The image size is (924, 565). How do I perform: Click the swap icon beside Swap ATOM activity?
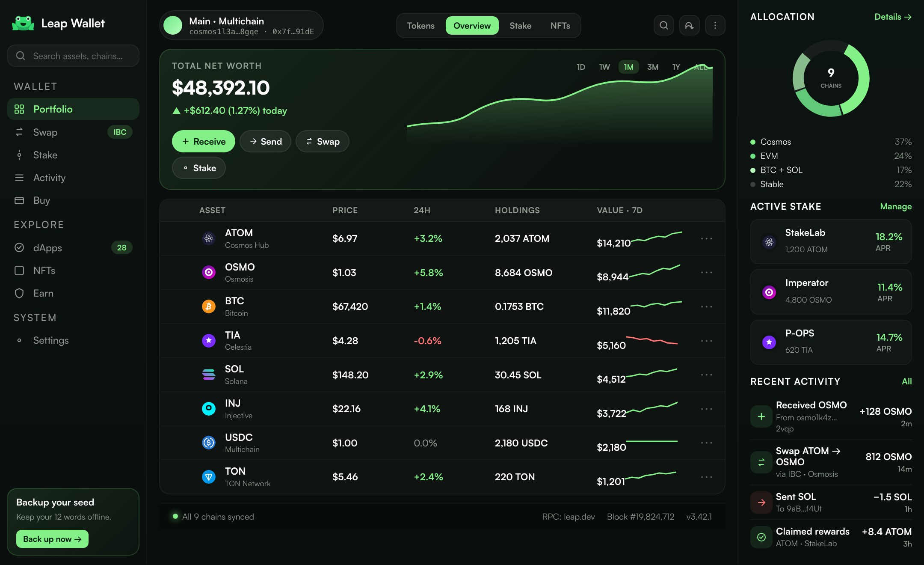[761, 462]
